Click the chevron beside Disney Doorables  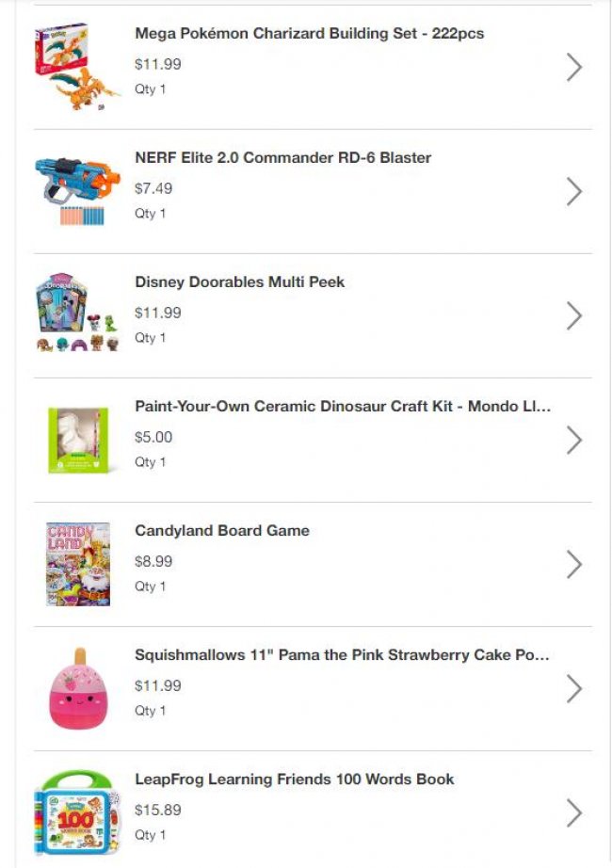tap(574, 315)
